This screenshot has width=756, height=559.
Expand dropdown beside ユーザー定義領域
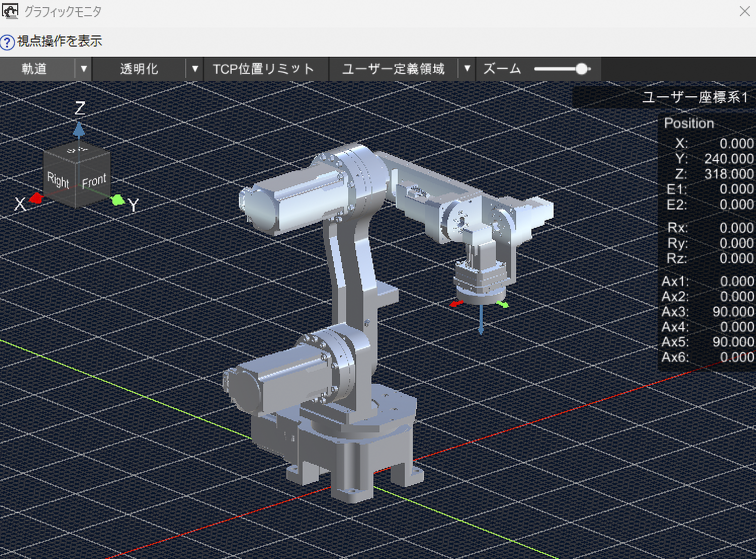(467, 69)
